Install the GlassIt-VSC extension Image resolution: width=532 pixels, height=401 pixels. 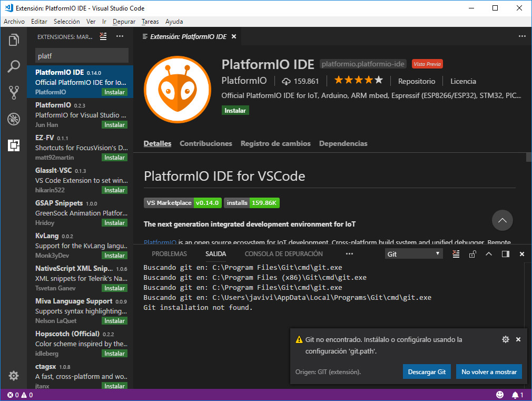114,190
